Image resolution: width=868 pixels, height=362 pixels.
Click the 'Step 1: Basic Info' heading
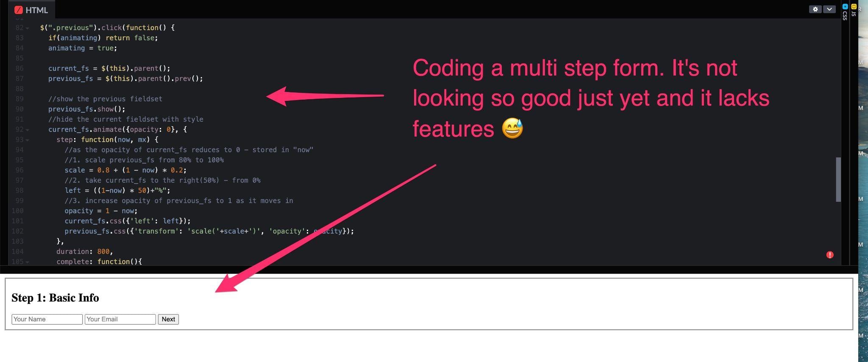click(x=55, y=298)
